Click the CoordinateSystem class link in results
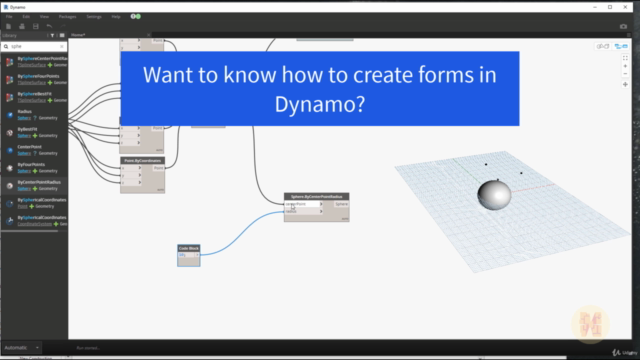This screenshot has width=640, height=360. point(35,224)
